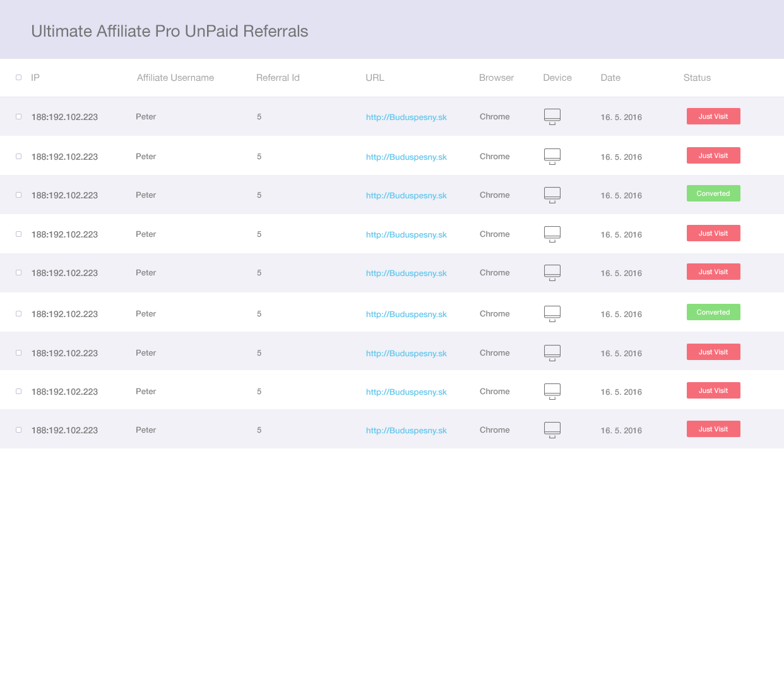
Task: Click the Device column header
Action: [557, 78]
